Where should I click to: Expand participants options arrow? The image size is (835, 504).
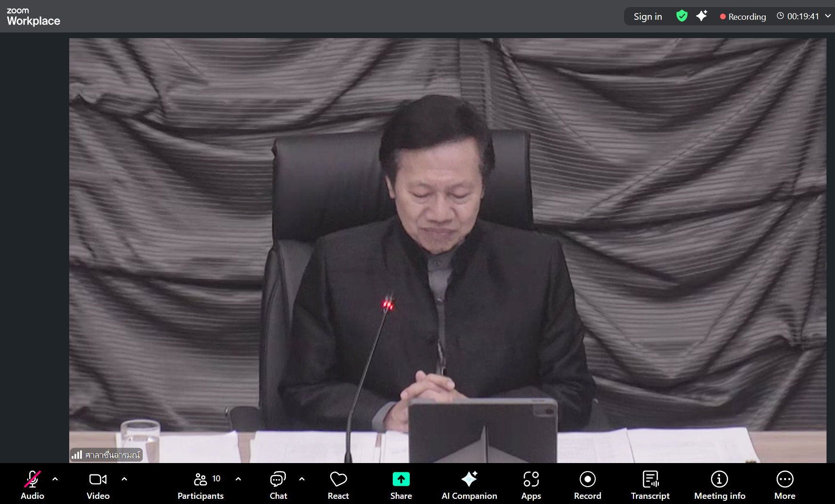point(238,479)
